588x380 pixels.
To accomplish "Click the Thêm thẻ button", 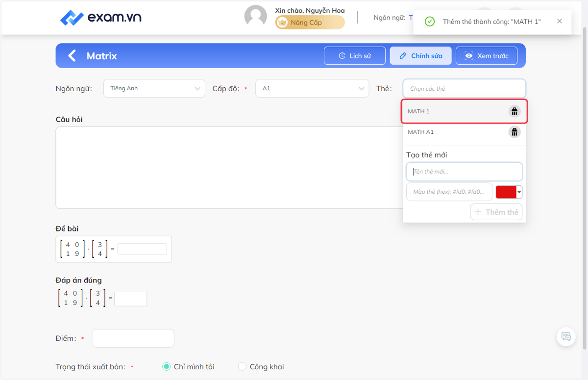I will [496, 212].
